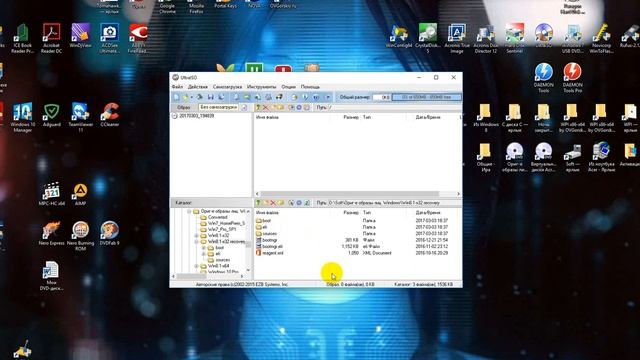
Task: Open the Nero Burning ROM desktop shortcut
Action: [x=80, y=236]
